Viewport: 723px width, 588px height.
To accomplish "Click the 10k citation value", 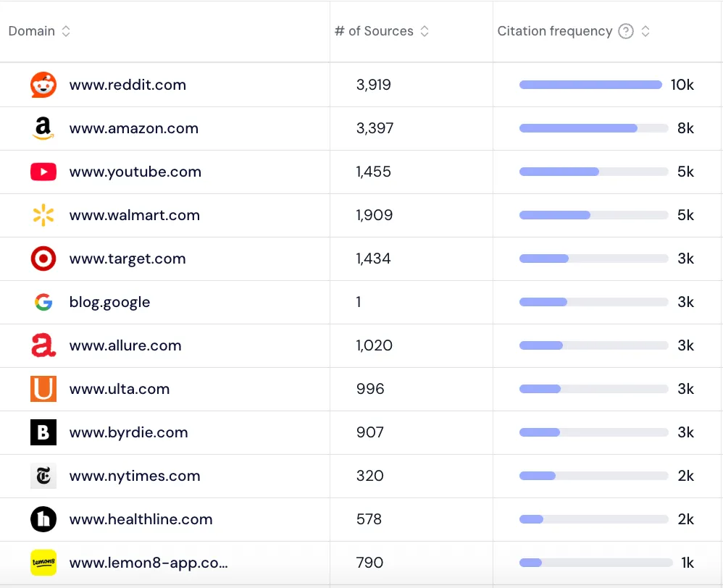I will click(682, 85).
